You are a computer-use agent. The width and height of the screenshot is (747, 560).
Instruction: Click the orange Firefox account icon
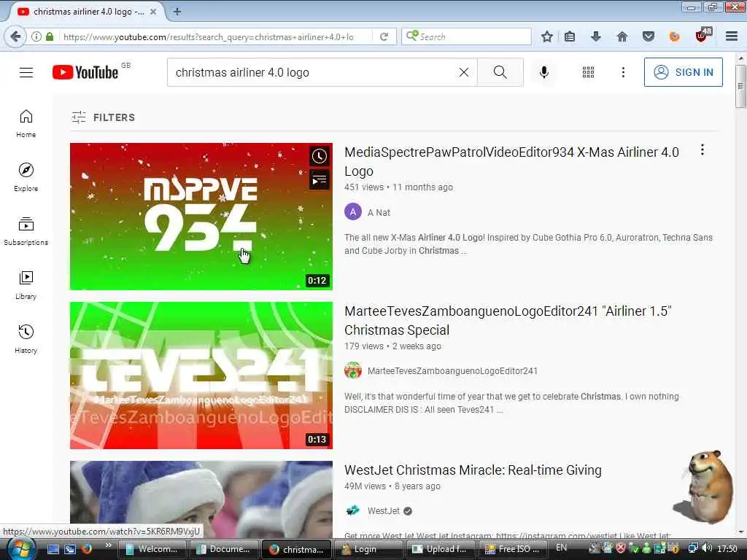pos(674,36)
